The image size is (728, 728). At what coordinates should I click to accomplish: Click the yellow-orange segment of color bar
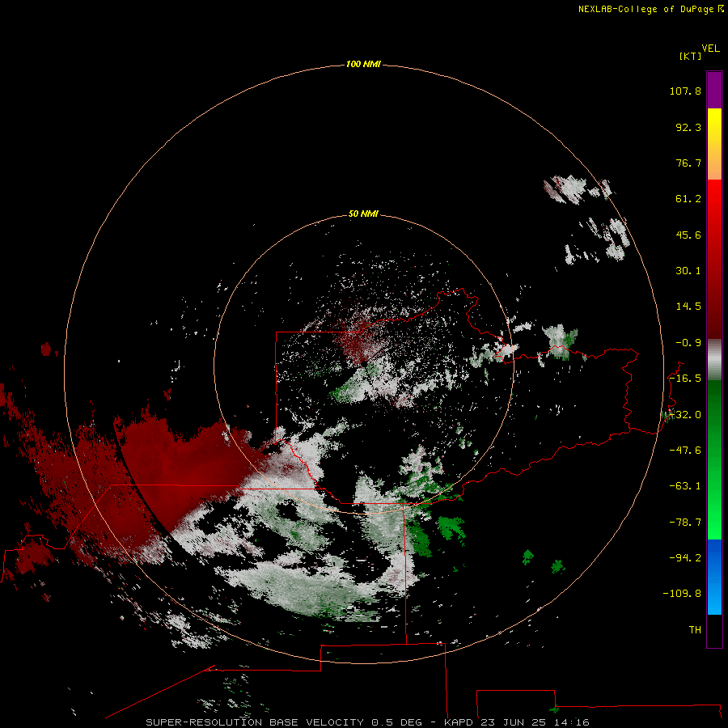(x=714, y=144)
